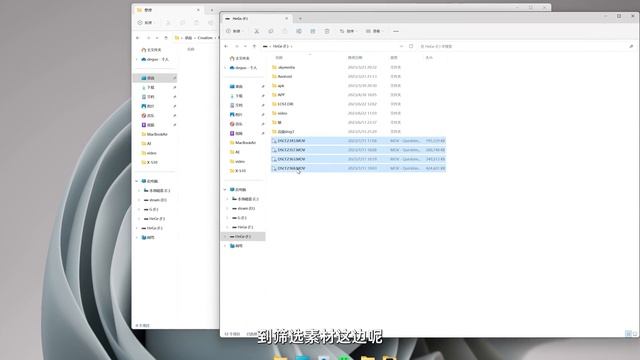This screenshot has width=640, height=360.
Task: Open address bar history dropdown in front window
Action: (x=402, y=46)
